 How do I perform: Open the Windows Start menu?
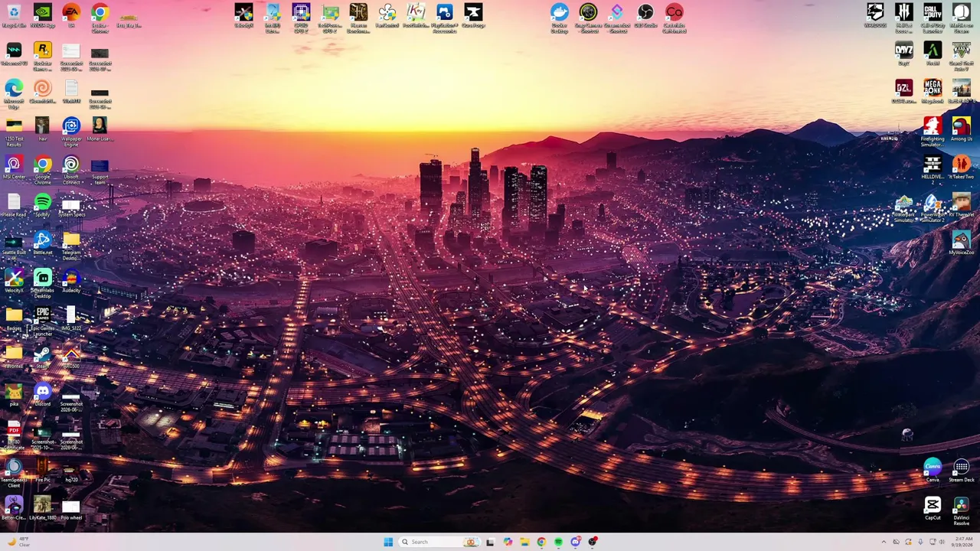click(388, 542)
